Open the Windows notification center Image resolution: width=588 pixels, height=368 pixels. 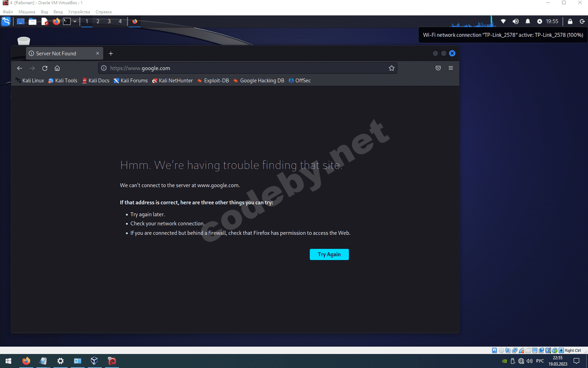coord(577,361)
